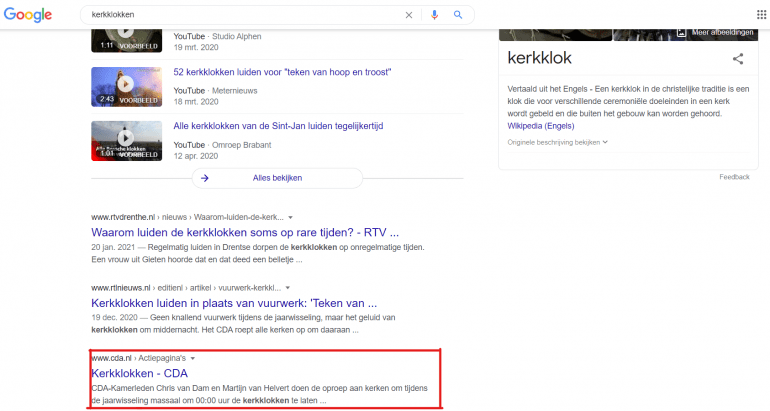Open 'Alle kerkklokken van de Sint-Jan' video link
770x411 pixels.
pyautogui.click(x=278, y=126)
